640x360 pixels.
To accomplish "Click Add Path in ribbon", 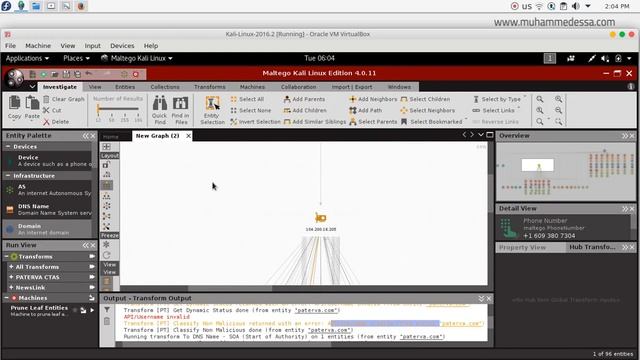I will pos(365,110).
